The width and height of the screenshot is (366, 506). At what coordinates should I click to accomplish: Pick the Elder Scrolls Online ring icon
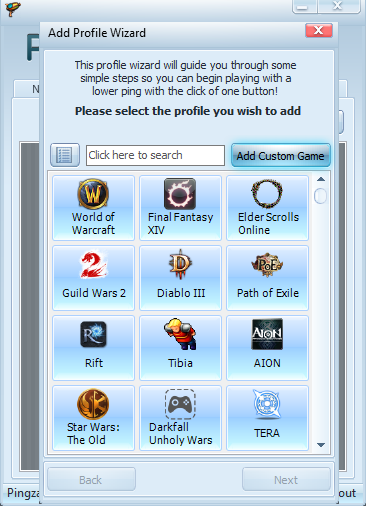(x=267, y=194)
